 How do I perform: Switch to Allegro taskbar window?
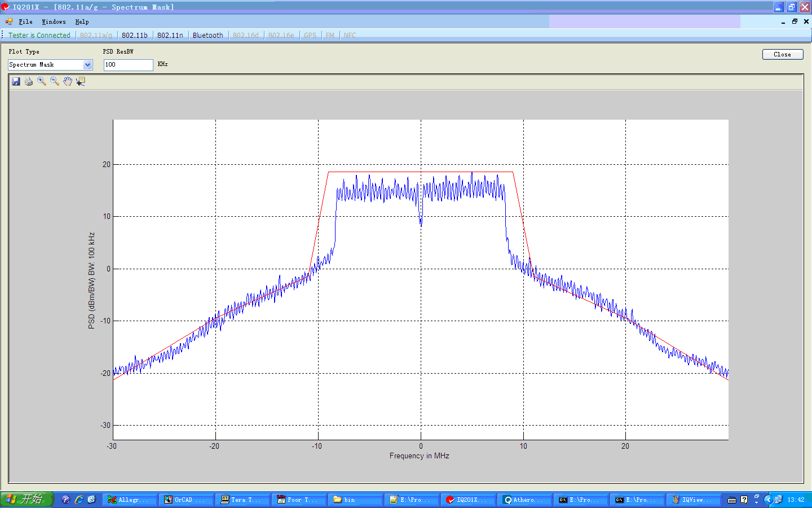coord(130,500)
